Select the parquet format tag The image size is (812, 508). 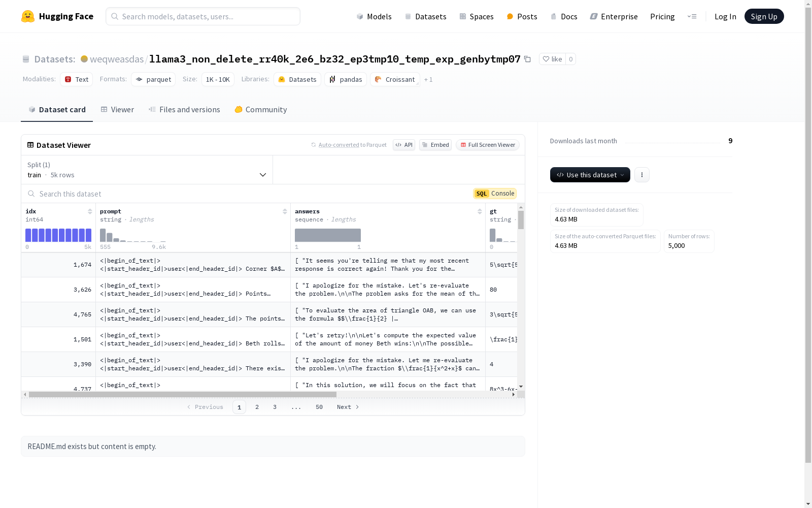pyautogui.click(x=153, y=79)
